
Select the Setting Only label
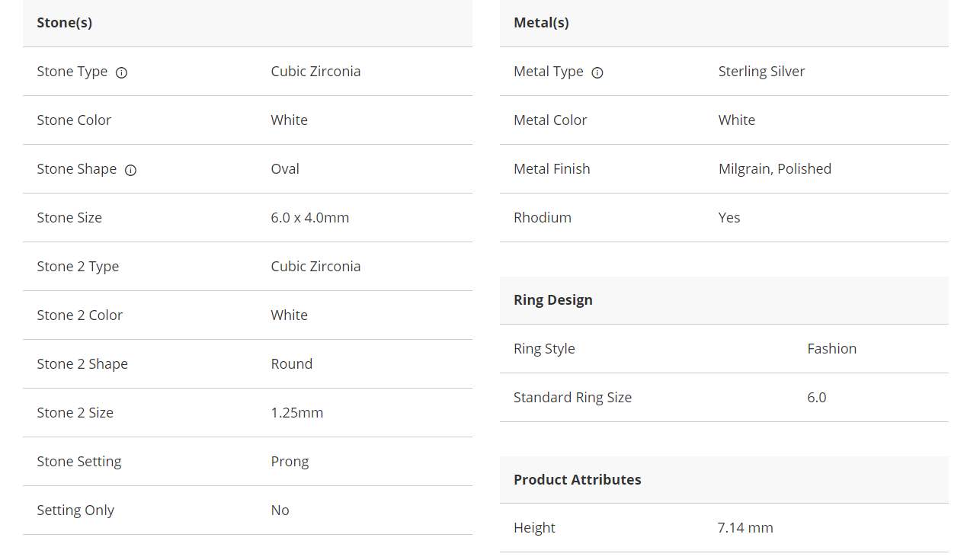click(75, 510)
